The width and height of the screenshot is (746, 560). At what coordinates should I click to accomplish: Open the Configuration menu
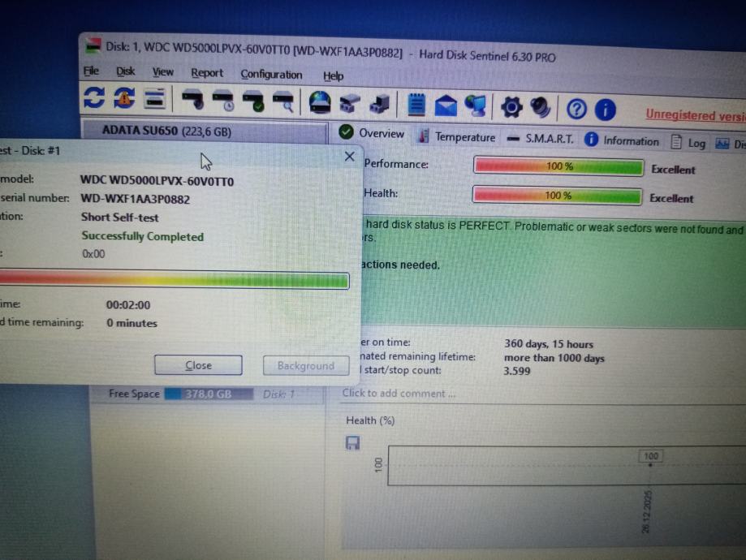coord(271,75)
